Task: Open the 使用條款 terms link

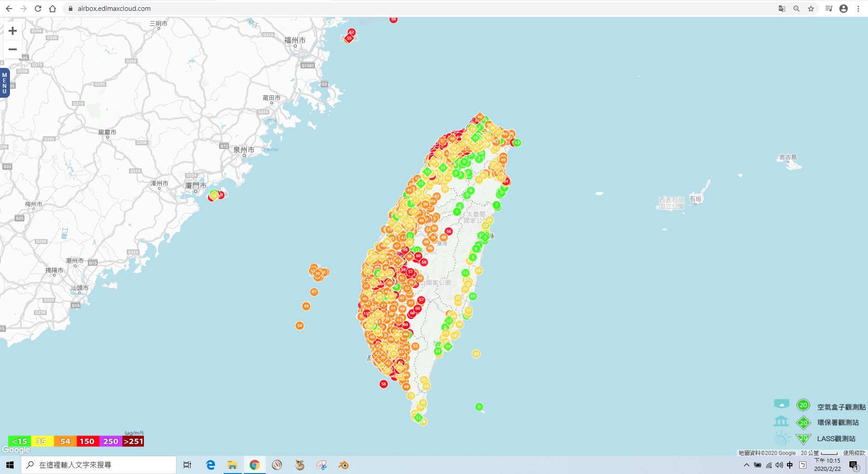Action: tap(854, 453)
